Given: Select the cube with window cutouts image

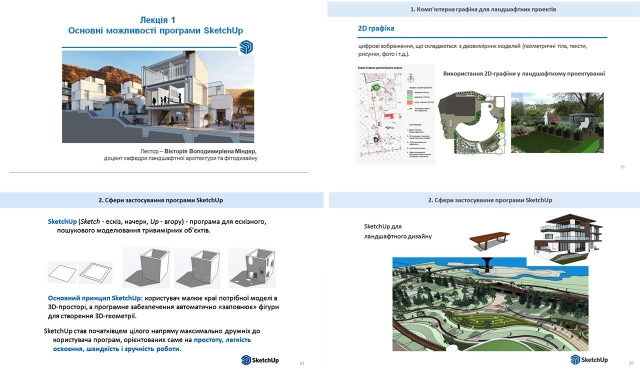Looking at the screenshot, I should (x=252, y=268).
